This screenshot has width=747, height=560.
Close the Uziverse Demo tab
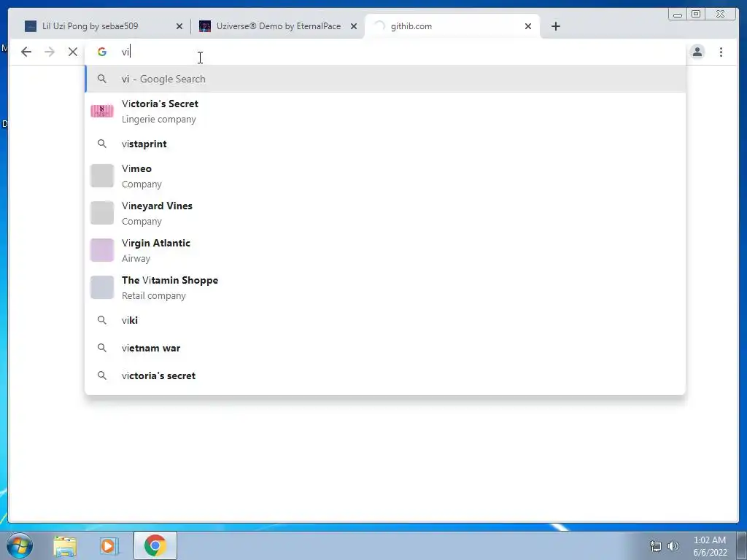(354, 26)
